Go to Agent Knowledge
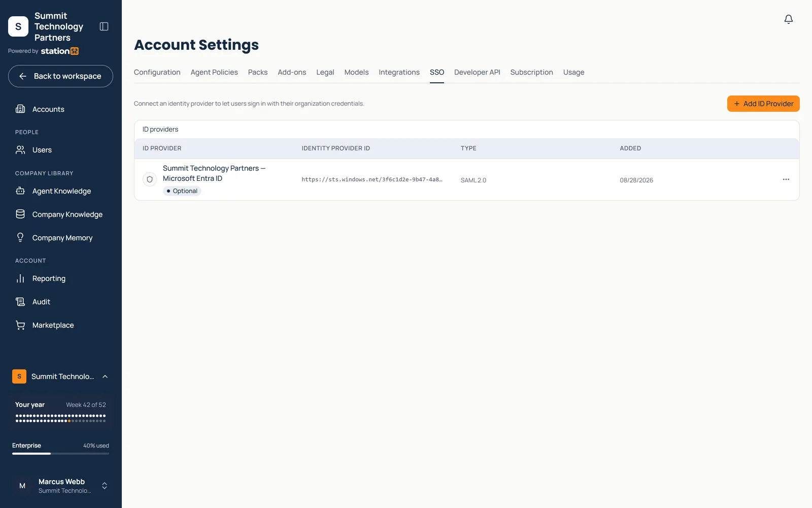The image size is (812, 508). (61, 191)
